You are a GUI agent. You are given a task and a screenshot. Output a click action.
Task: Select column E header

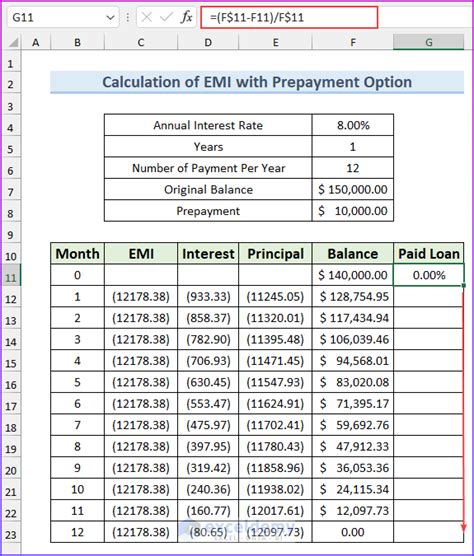[x=275, y=43]
